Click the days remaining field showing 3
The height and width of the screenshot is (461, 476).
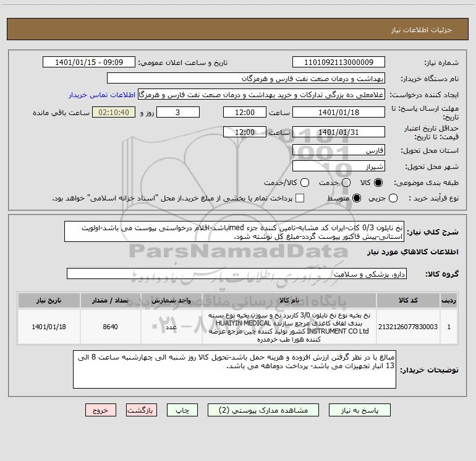pyautogui.click(x=178, y=112)
